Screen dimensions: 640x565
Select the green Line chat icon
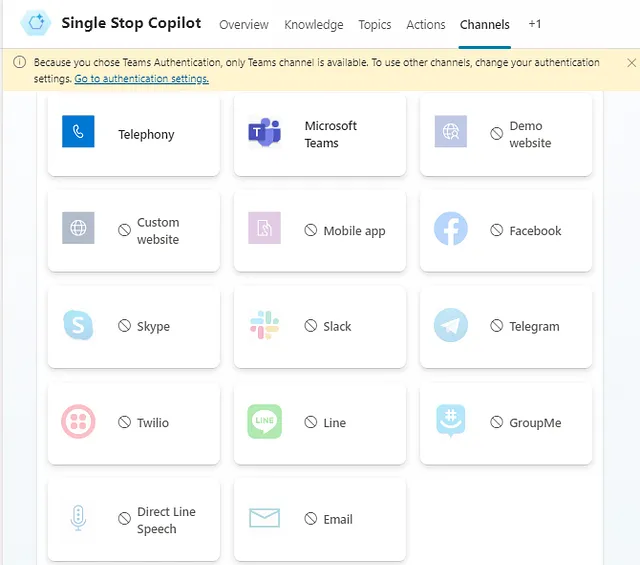coord(264,421)
